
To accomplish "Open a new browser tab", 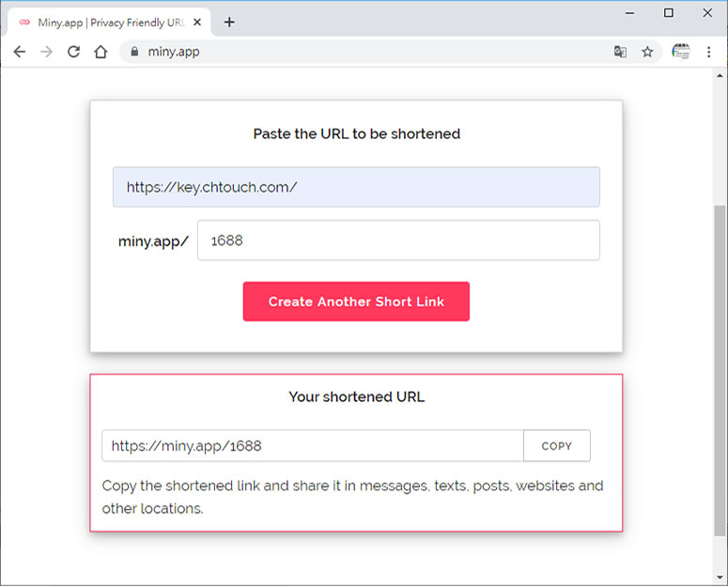I will (x=229, y=22).
